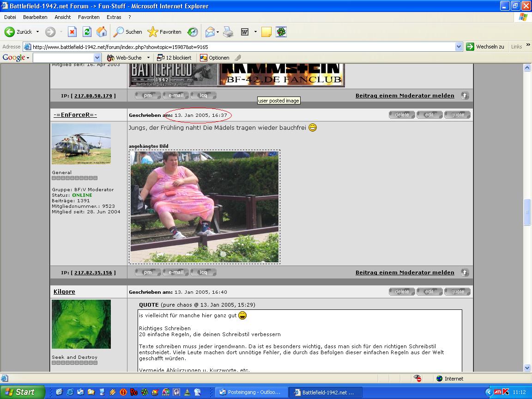Image resolution: width=532 pixels, height=399 pixels.
Task: Open the Web-Suche dropdown arrow
Action: coord(148,58)
